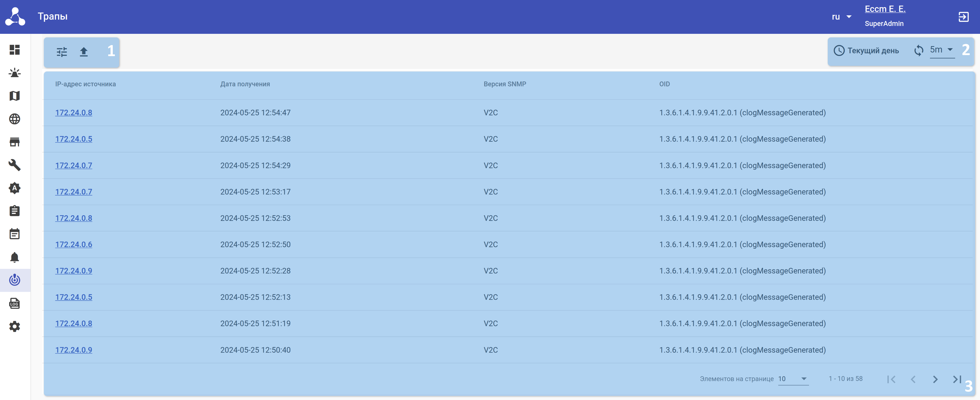980x400 pixels.
Task: Open source IP 172.24.0.6 link
Action: [73, 244]
